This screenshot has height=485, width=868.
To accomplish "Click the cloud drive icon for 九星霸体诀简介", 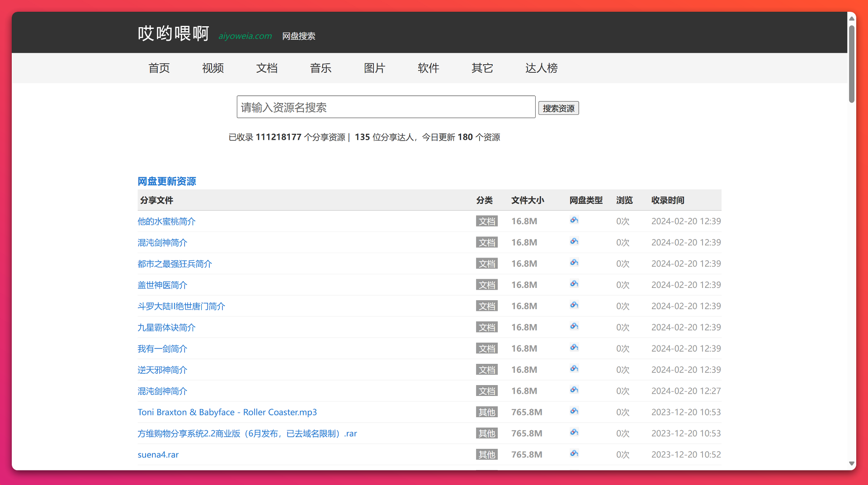I will [x=574, y=326].
